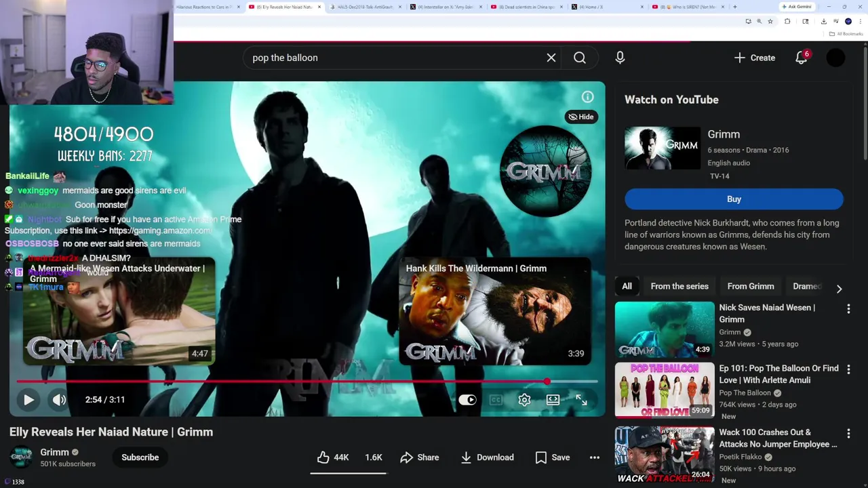Open a new browser tab
This screenshot has height=488, width=868.
pyautogui.click(x=734, y=7)
